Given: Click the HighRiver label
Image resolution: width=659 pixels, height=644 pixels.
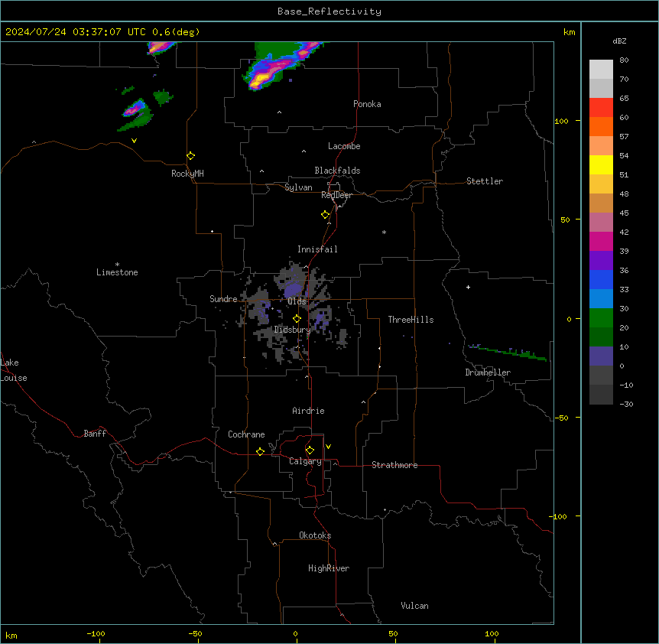Looking at the screenshot, I should (x=329, y=568).
